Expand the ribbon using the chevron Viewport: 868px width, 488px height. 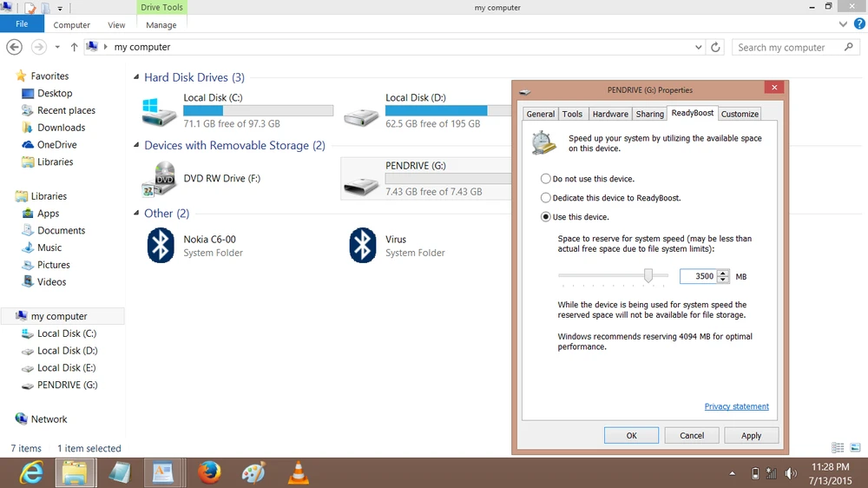point(844,25)
